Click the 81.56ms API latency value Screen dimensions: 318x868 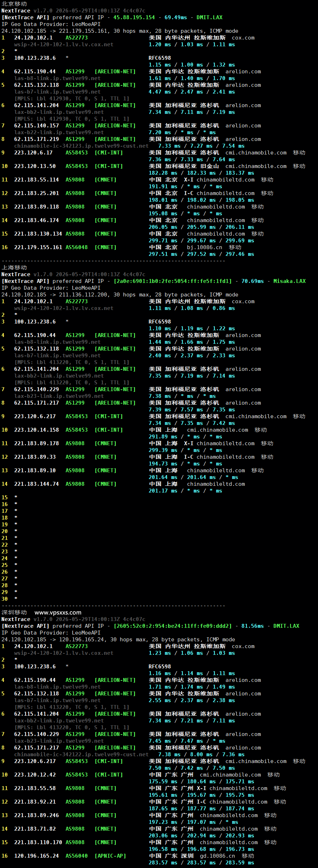point(253,626)
